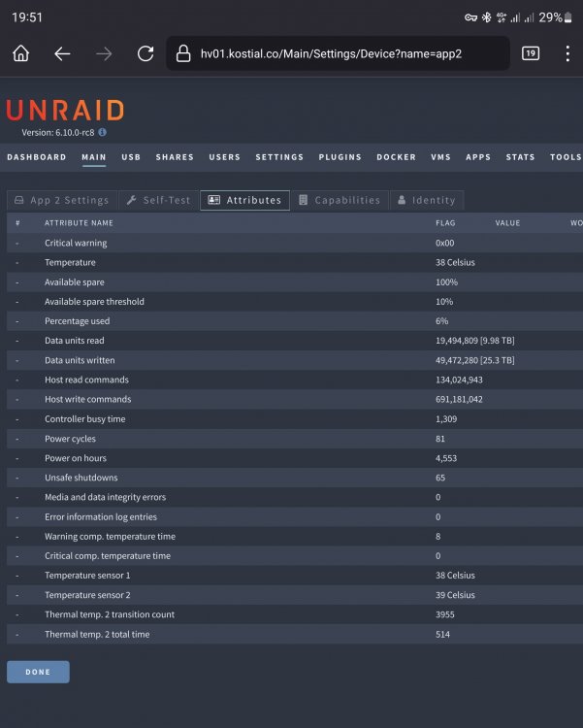Screen dimensions: 583x728
Task: Click the 39 Celsius sensor 2 value
Action: tap(455, 595)
